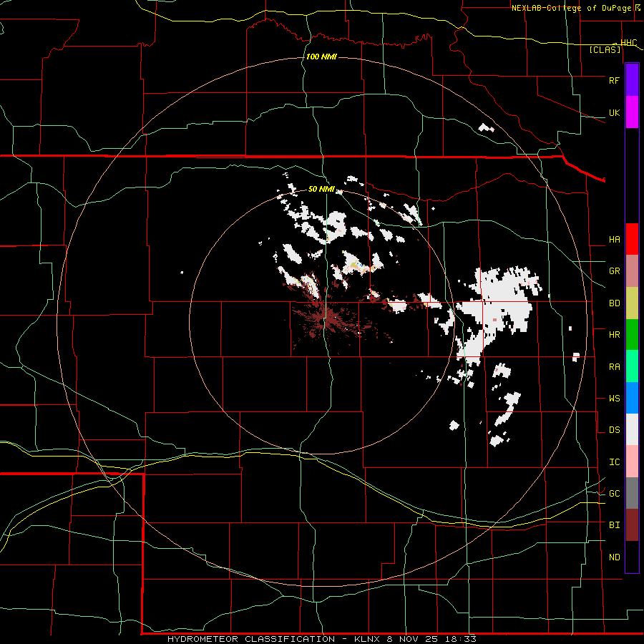Click the gray GC ground clutter swatch

632,493
